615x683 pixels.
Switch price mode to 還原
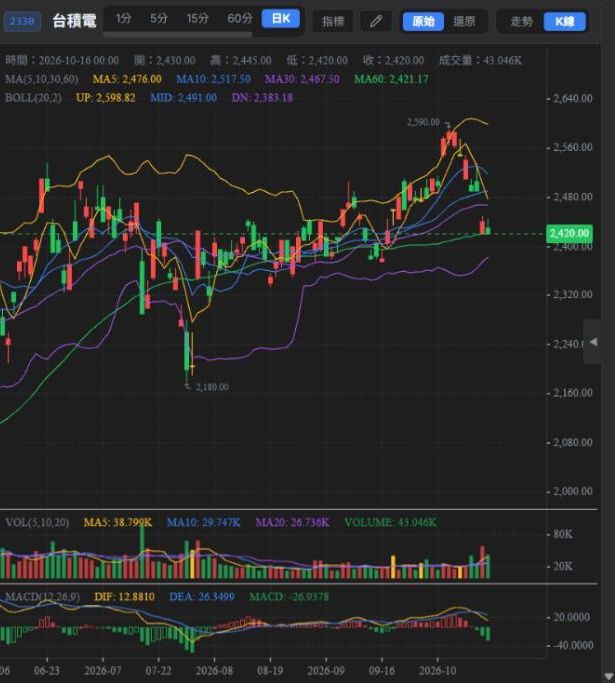point(464,21)
